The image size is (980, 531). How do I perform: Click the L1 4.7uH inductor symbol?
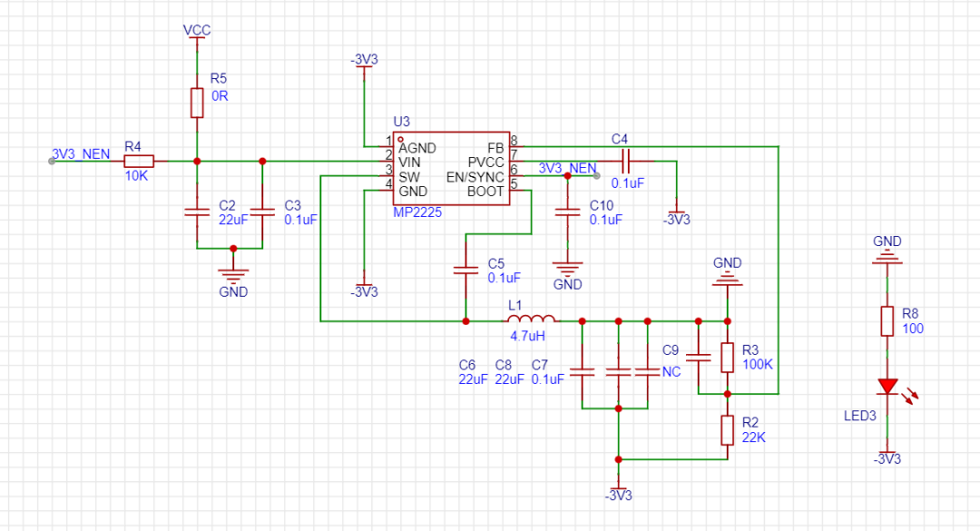[532, 320]
